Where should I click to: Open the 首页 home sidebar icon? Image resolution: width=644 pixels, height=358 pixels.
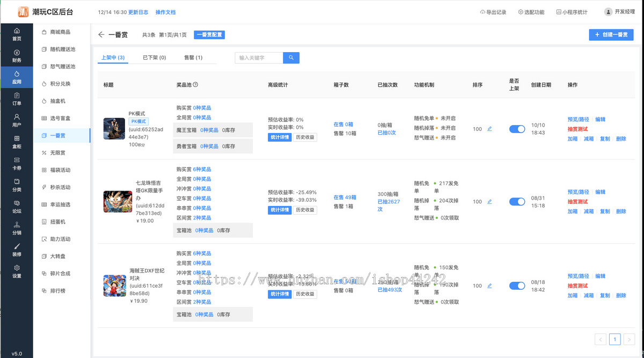pos(17,31)
